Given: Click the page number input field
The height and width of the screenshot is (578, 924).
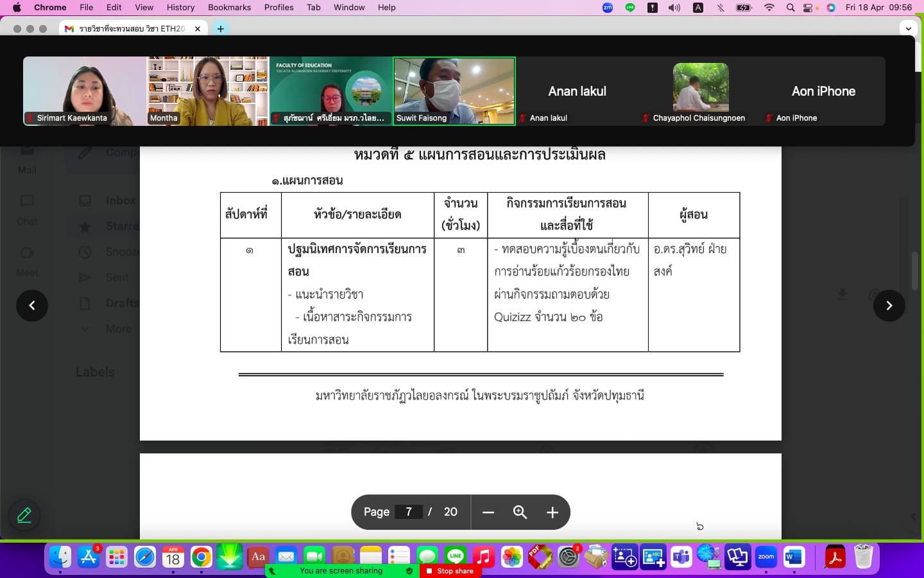Looking at the screenshot, I should pos(408,512).
